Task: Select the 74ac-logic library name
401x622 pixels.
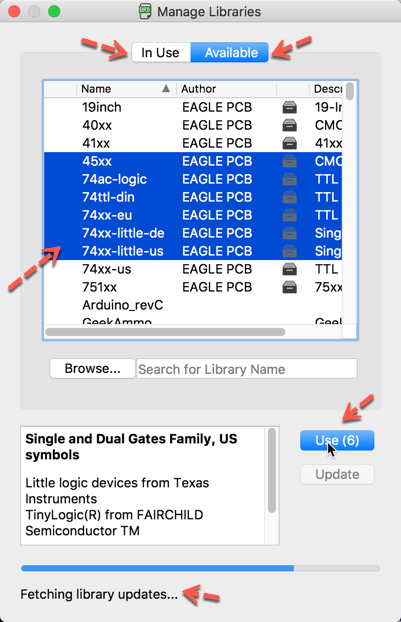Action: (x=114, y=179)
